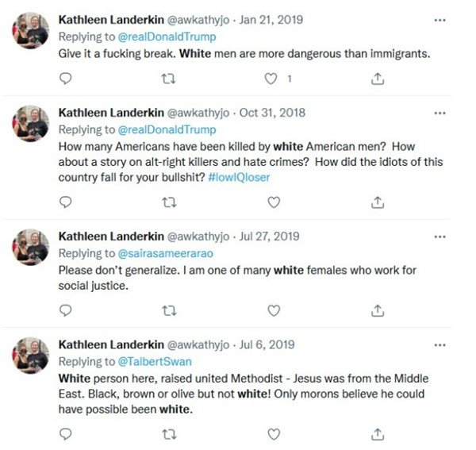
Task: Like the Jul 27, 2019 tweet
Action: coord(274,310)
